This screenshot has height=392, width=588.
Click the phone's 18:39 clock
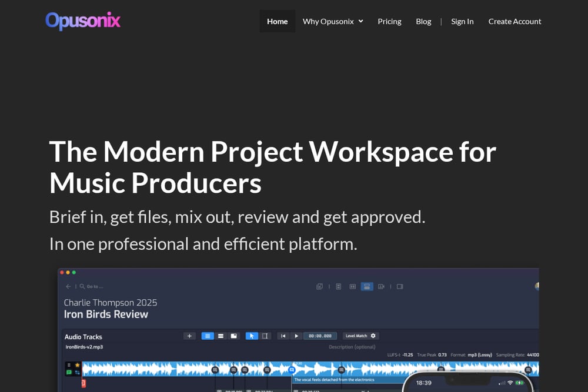point(424,383)
